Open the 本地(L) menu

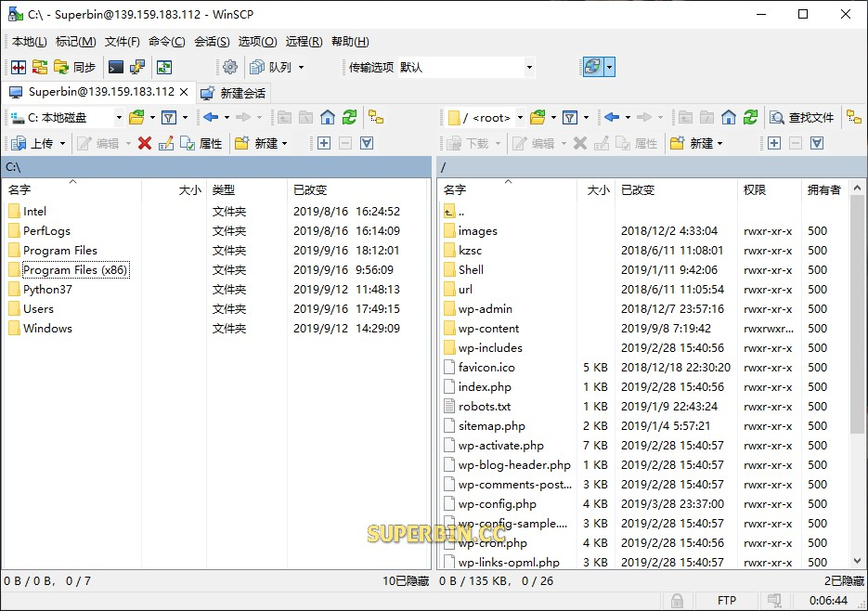coord(30,42)
